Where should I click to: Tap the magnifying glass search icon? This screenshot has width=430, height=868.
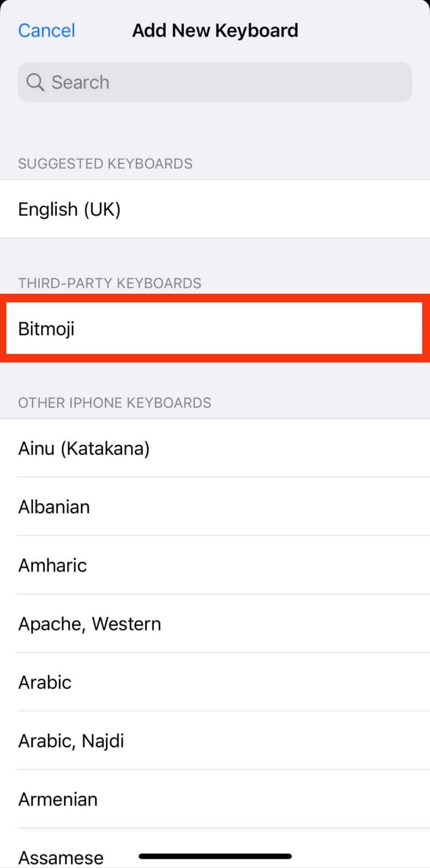tap(35, 82)
